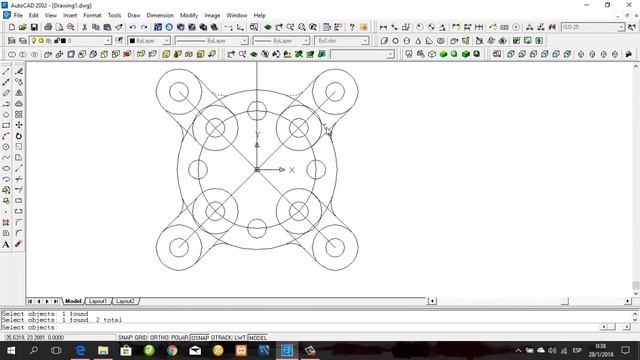
Task: Click the command line input area
Action: point(300,327)
